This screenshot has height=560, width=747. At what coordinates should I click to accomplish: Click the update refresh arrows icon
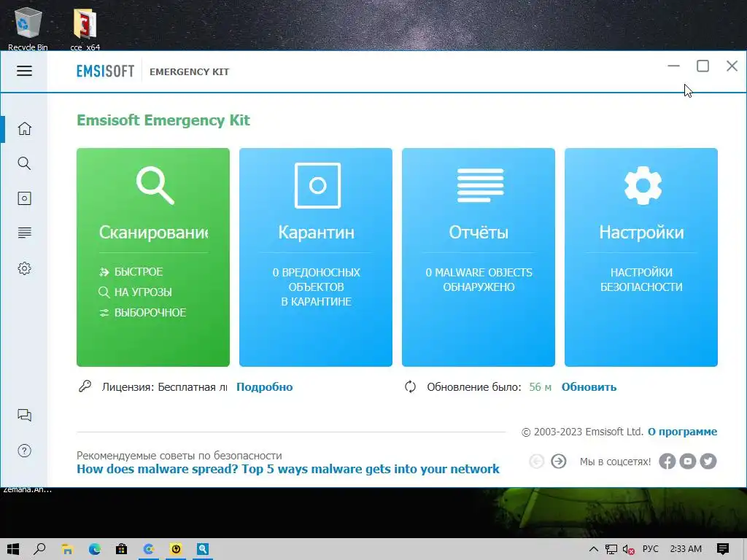410,386
